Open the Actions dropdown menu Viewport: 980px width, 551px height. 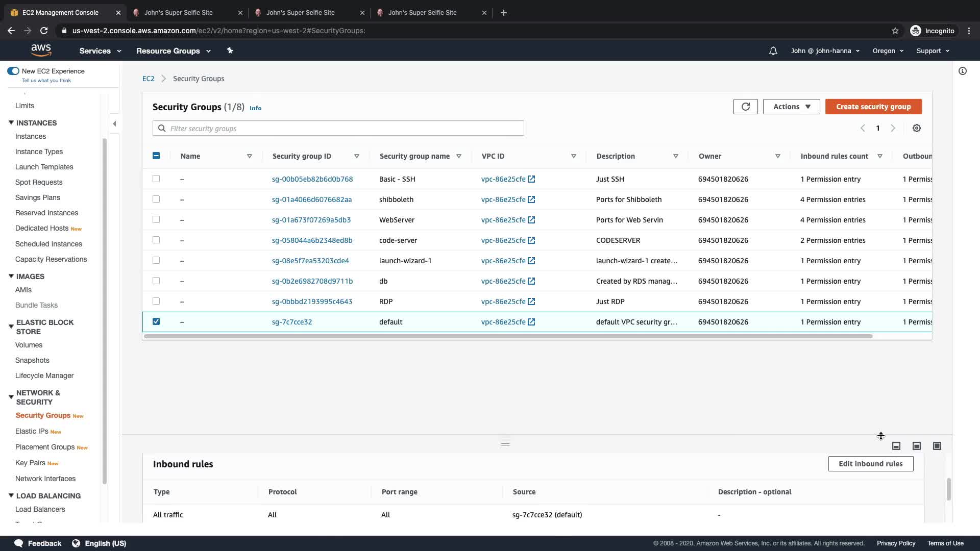[791, 107]
